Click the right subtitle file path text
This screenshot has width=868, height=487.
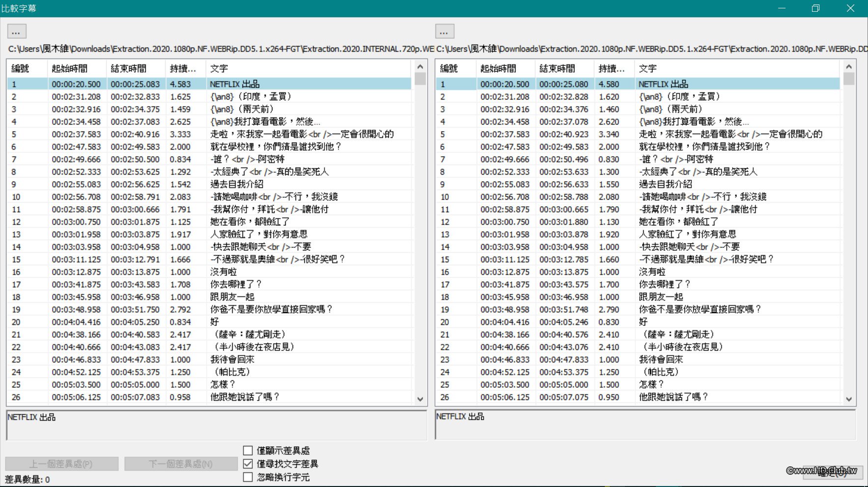point(652,49)
